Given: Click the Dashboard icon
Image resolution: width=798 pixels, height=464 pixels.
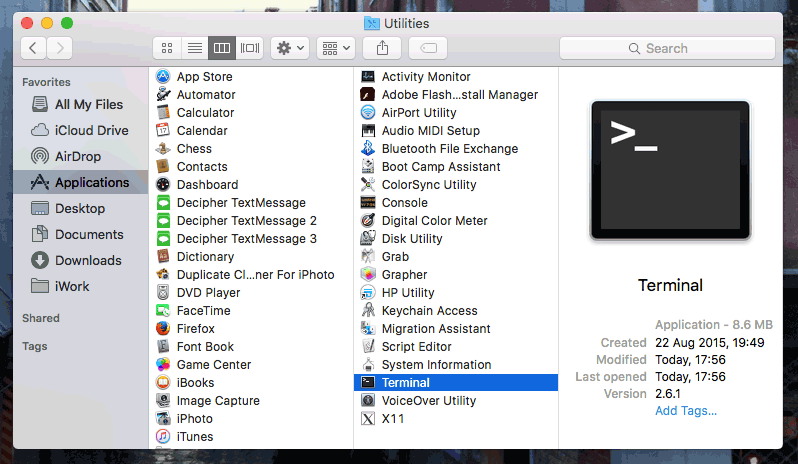Looking at the screenshot, I should click(x=163, y=185).
